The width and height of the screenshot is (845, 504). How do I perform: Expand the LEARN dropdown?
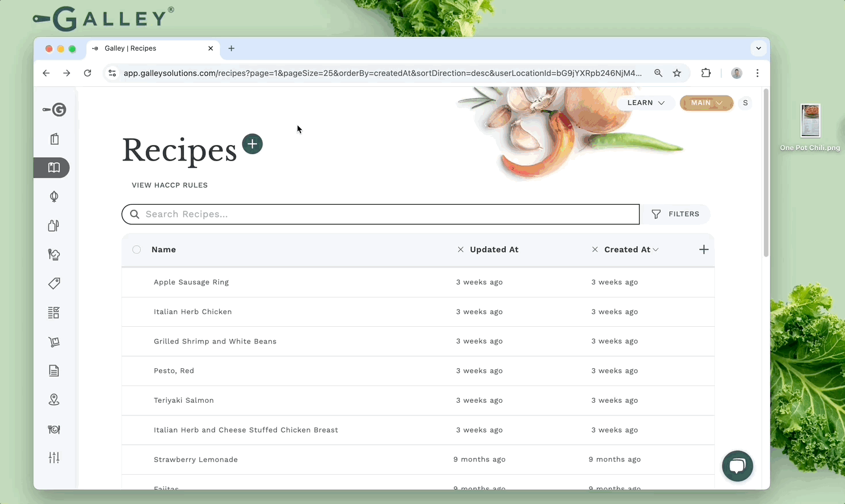tap(645, 103)
